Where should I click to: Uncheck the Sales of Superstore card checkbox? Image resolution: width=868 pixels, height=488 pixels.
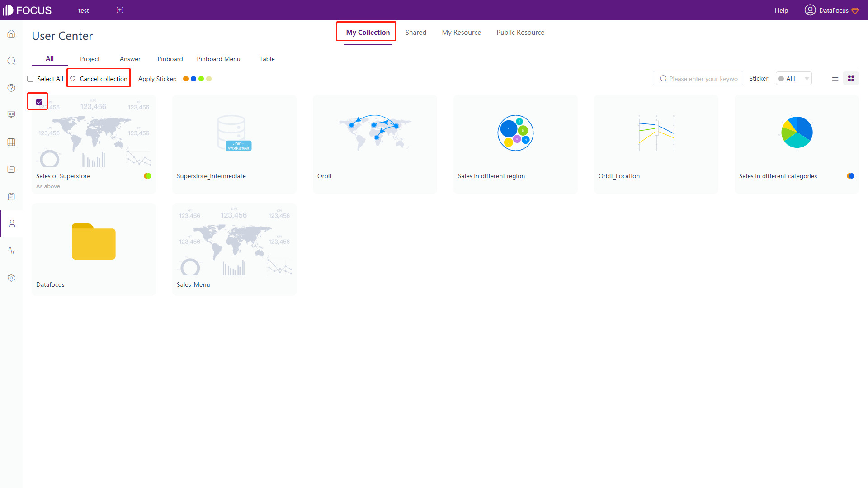(x=39, y=102)
